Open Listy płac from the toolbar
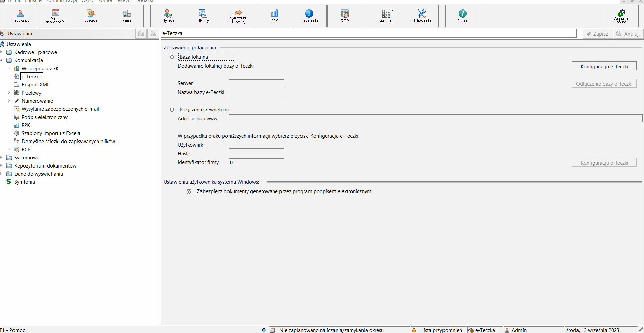This screenshot has width=644, height=333. pyautogui.click(x=167, y=16)
